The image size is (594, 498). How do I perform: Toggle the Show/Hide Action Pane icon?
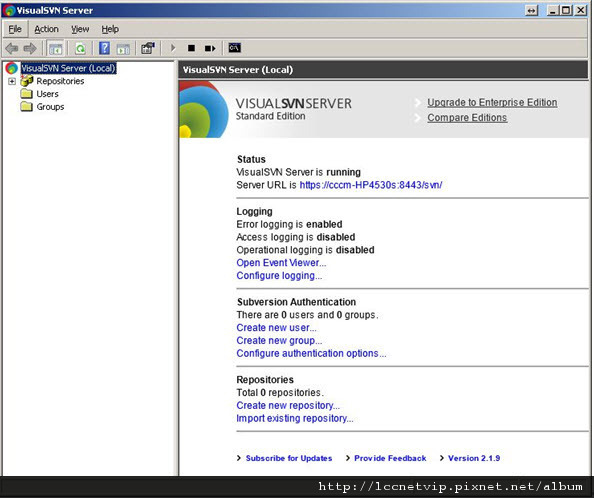pyautogui.click(x=123, y=48)
